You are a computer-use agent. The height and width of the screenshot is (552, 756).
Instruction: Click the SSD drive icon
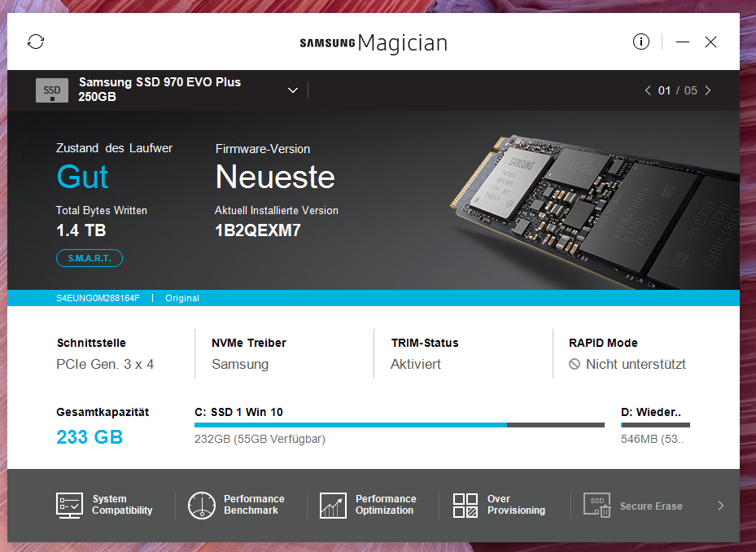[x=51, y=90]
